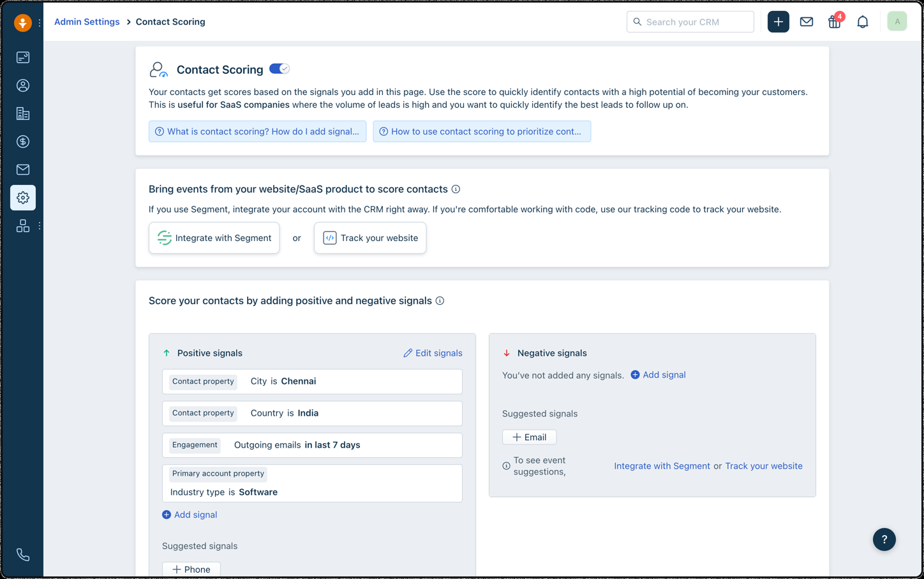Viewport: 924px width, 579px height.
Task: Add the suggested Phone signal
Action: 191,569
